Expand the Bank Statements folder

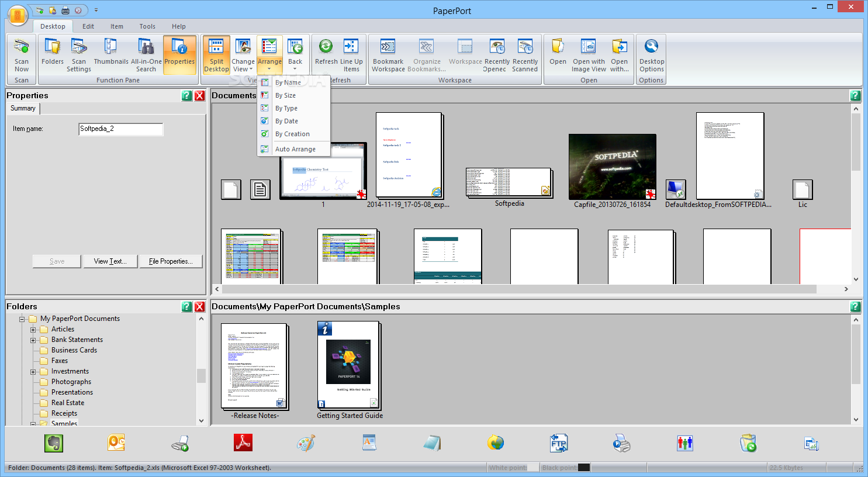pyautogui.click(x=33, y=340)
